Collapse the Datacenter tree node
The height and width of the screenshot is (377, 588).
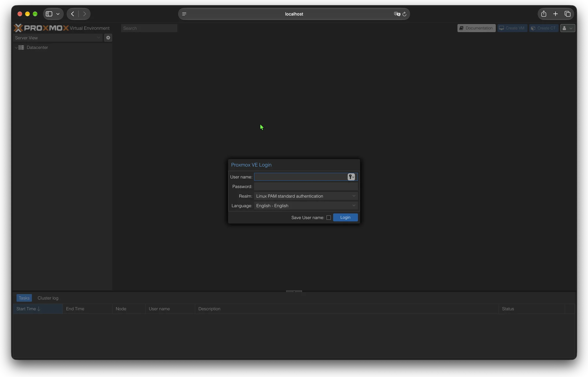tap(16, 48)
